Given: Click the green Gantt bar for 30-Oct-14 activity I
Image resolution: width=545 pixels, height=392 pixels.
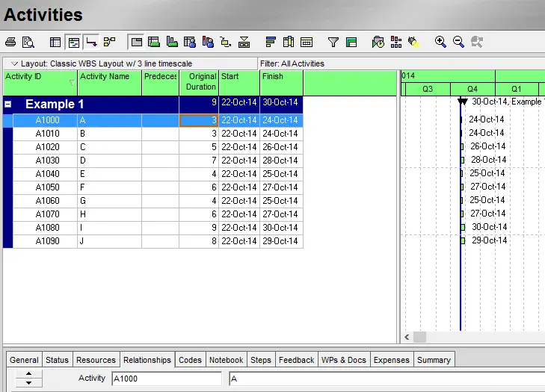Looking at the screenshot, I should click(x=463, y=228).
